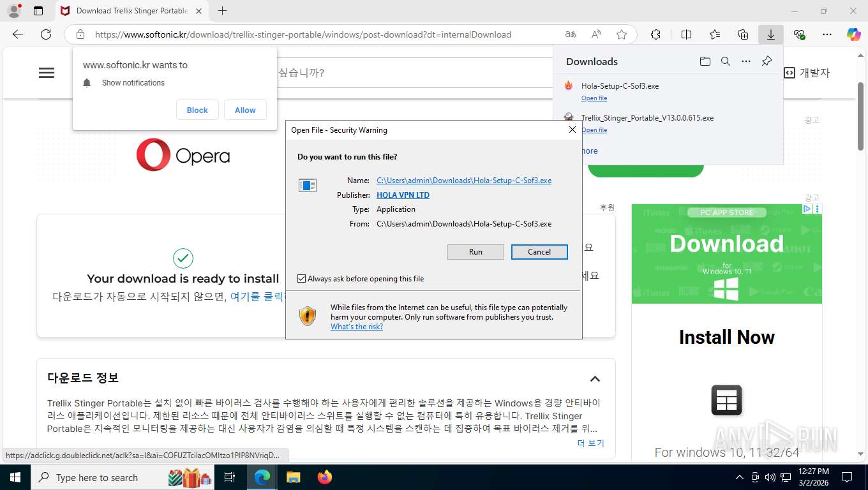This screenshot has height=490, width=868.
Task: Open Edge Settings and more menu
Action: [827, 34]
